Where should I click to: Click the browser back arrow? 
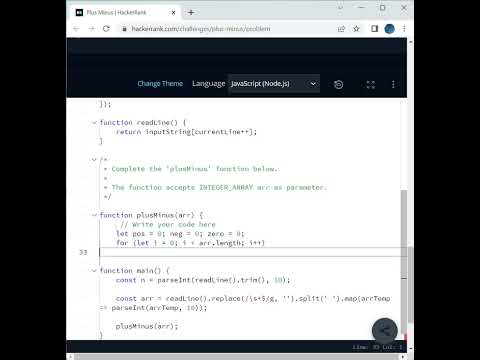coord(76,29)
